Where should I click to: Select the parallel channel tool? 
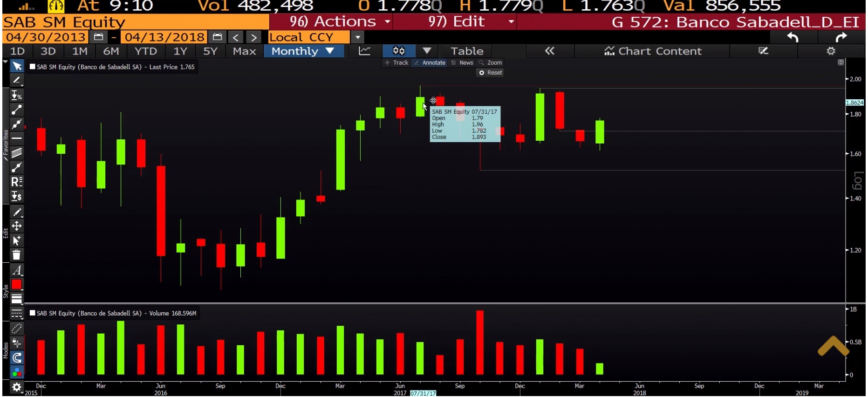point(17,153)
